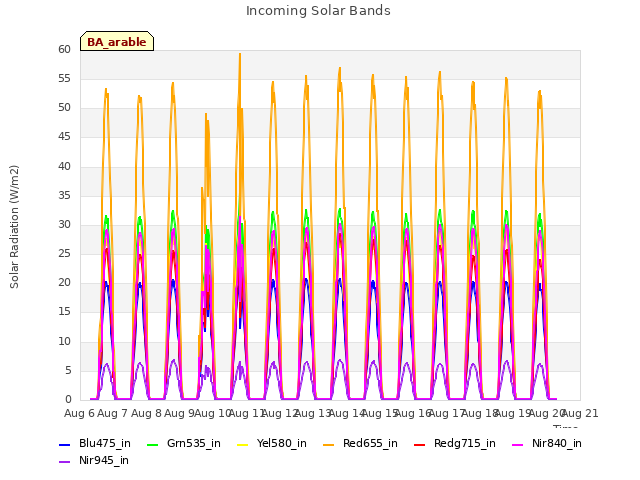Click the Grn535_in legend entry
The height and width of the screenshot is (480, 640).
(x=184, y=444)
